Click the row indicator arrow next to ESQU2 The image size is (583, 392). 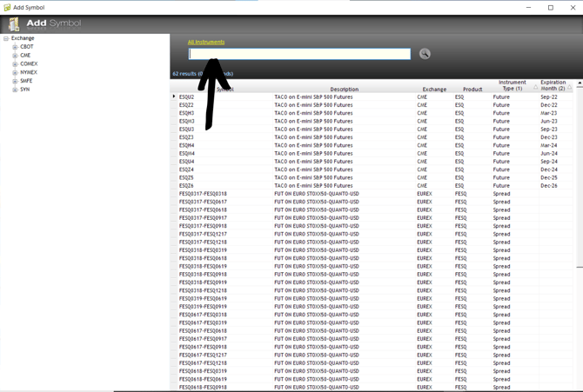tap(174, 96)
